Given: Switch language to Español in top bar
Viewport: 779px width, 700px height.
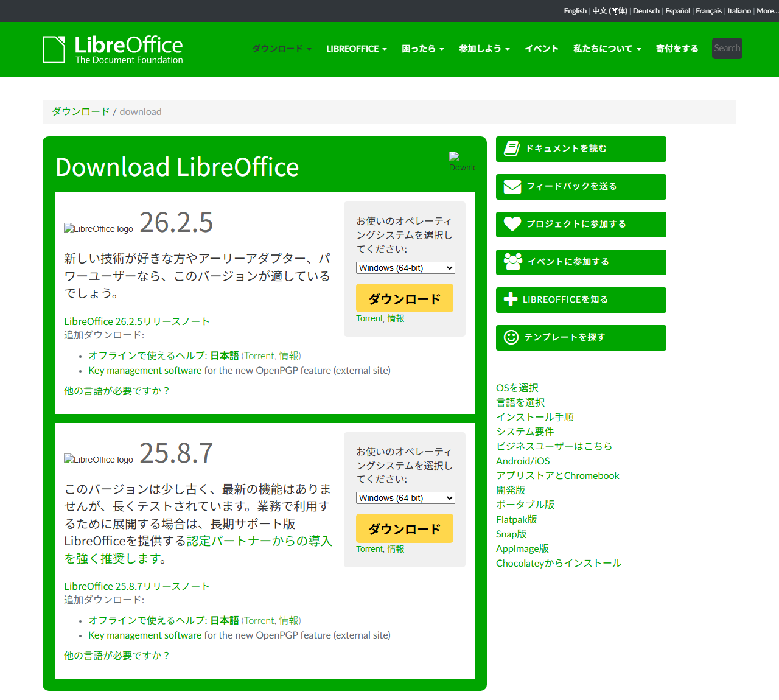Looking at the screenshot, I should coord(678,11).
